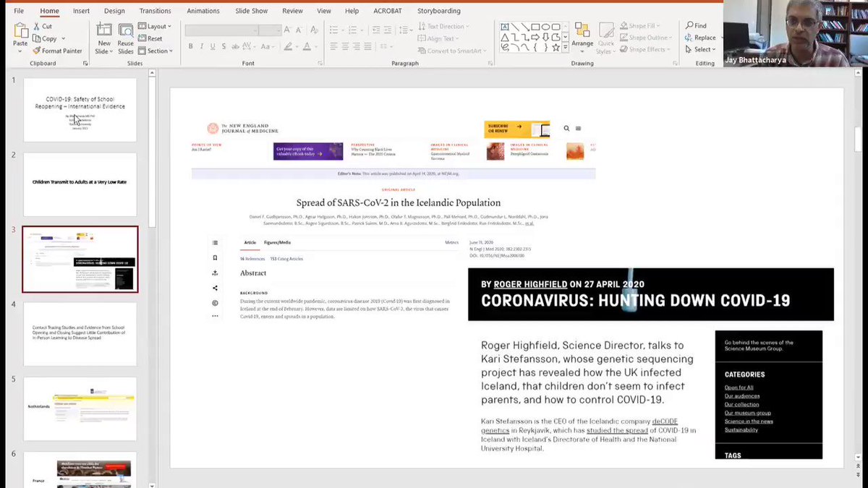The width and height of the screenshot is (868, 488).
Task: Select the Triangle shape in gallery
Action: (x=504, y=37)
